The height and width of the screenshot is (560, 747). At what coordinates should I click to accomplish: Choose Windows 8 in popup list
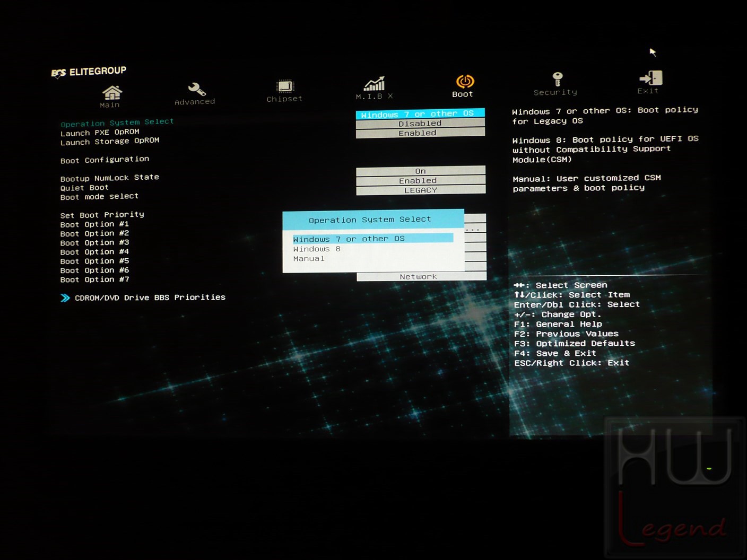[317, 249]
